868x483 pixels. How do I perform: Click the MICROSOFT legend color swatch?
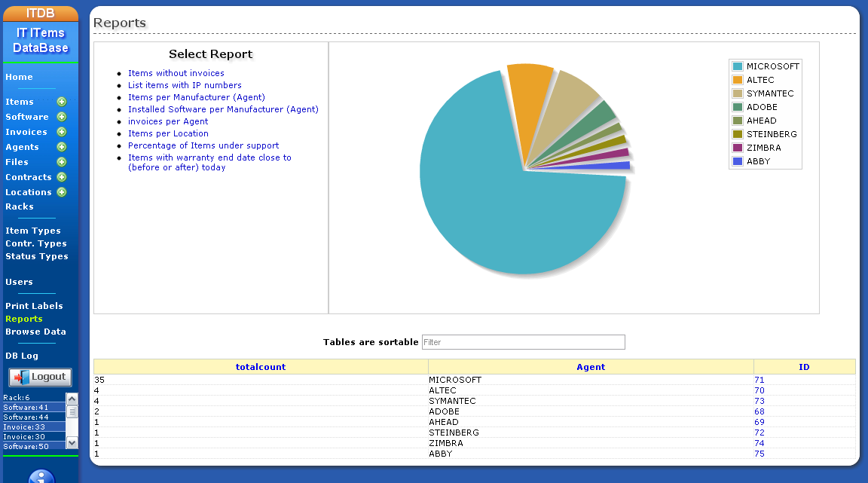pos(738,66)
